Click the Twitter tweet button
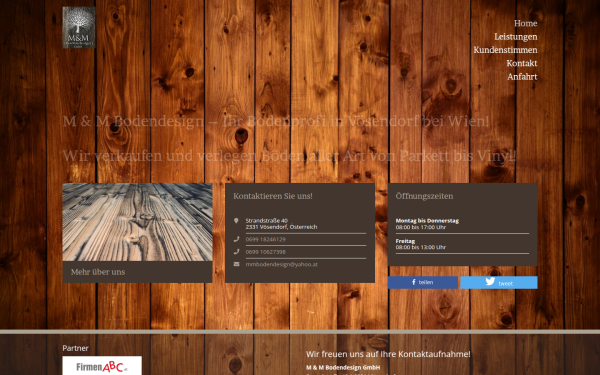 coord(499,282)
